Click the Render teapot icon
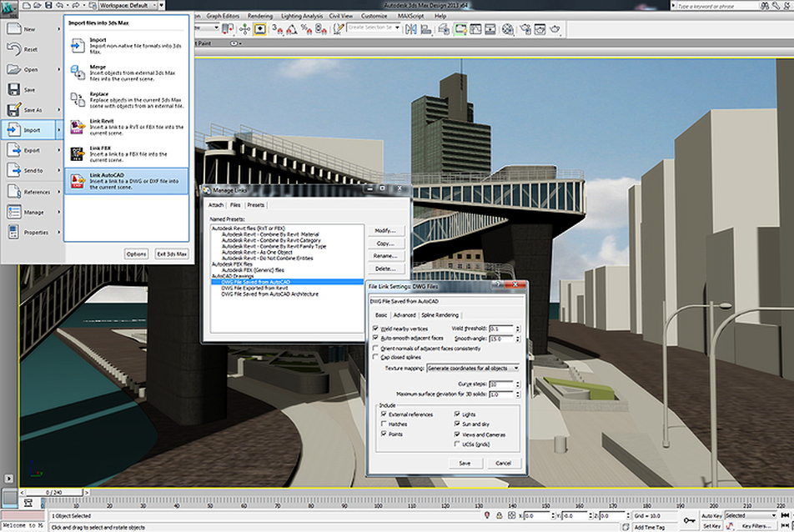The width and height of the screenshot is (794, 532). [x=555, y=29]
